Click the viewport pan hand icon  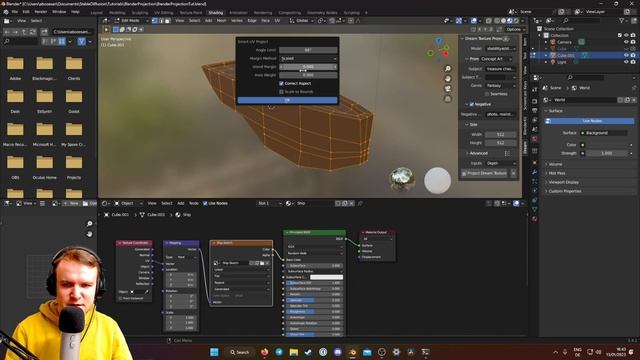point(448,78)
